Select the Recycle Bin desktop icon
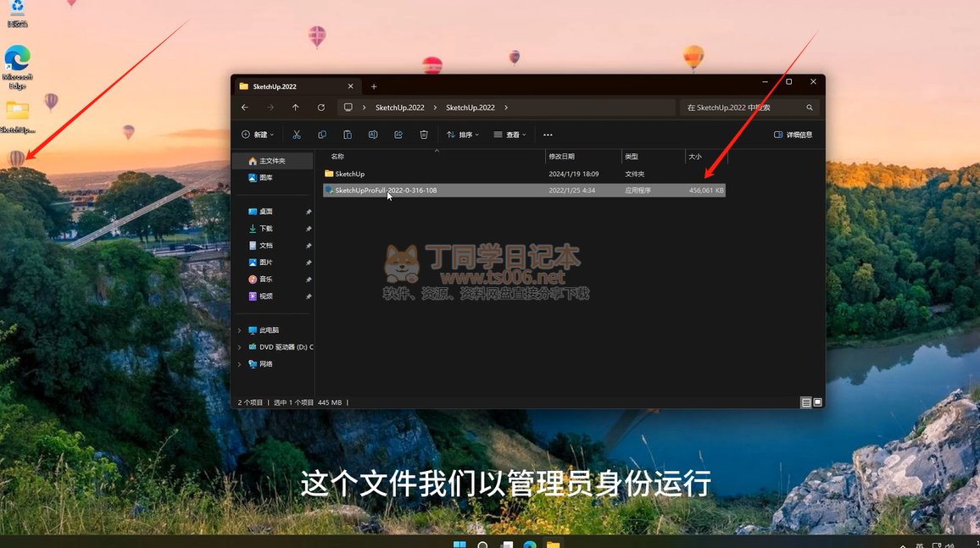Viewport: 980px width, 548px height. coord(18,14)
